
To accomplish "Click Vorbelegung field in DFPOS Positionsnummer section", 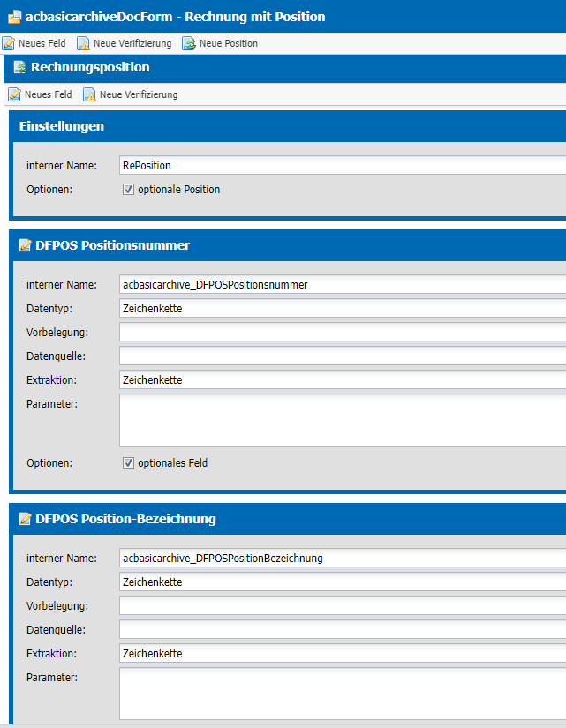I will tap(342, 332).
